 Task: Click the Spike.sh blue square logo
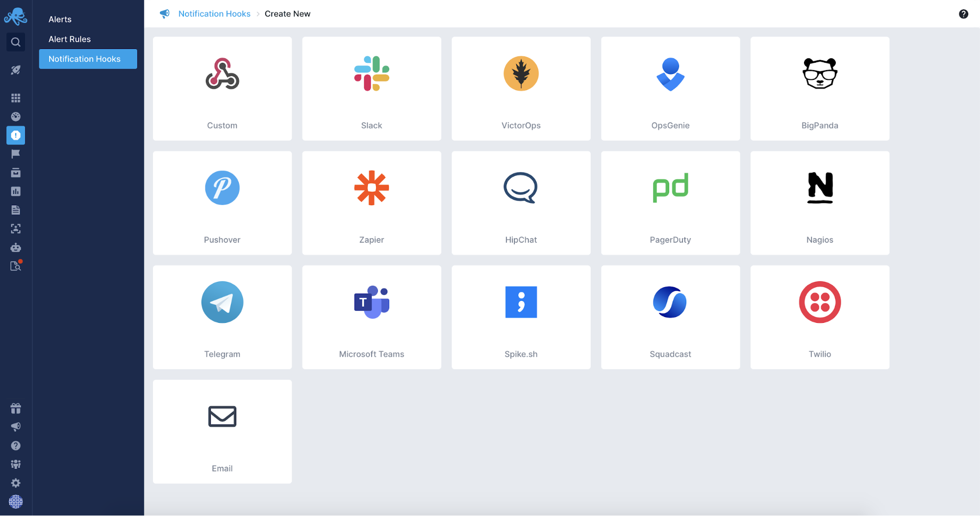coord(521,302)
